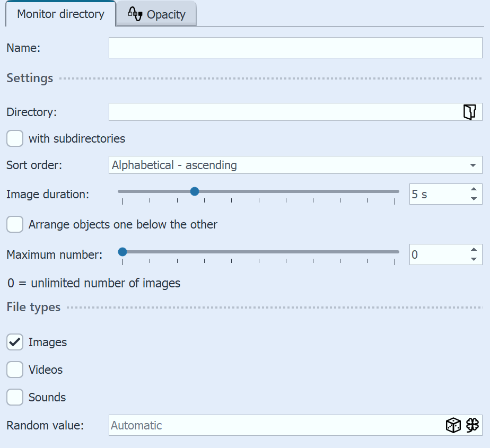Click inside the Name input field
The width and height of the screenshot is (490, 448).
tap(295, 47)
